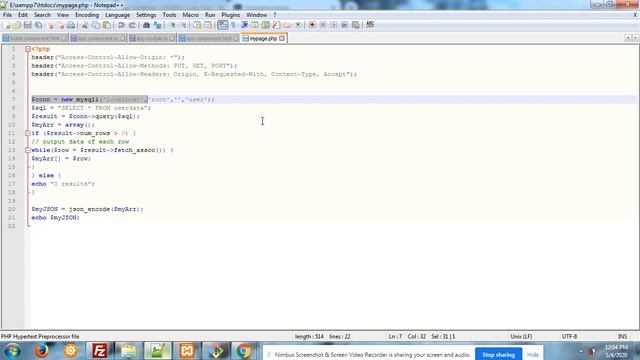
Task: Open the Search menu
Action: [x=42, y=15]
